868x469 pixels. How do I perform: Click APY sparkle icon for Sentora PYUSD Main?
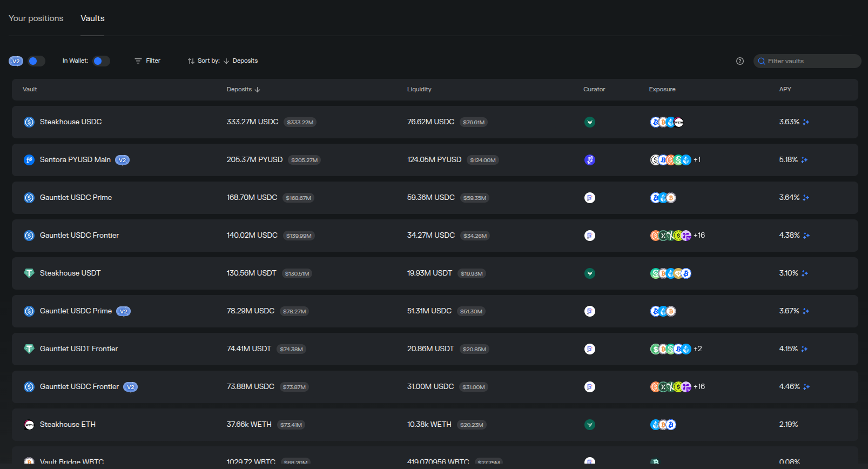(804, 160)
